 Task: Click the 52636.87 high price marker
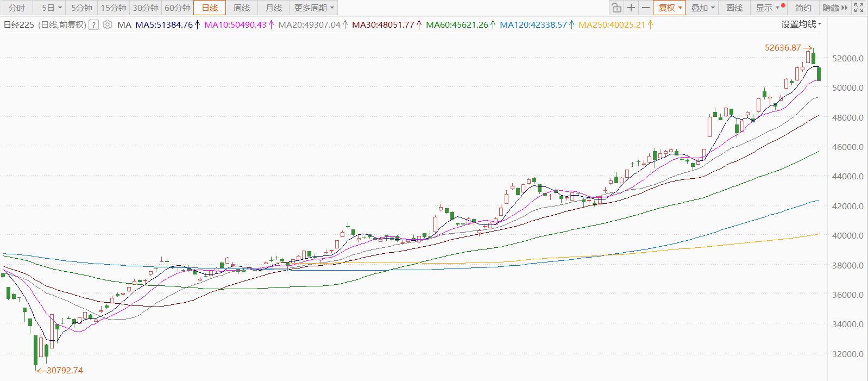(783, 48)
